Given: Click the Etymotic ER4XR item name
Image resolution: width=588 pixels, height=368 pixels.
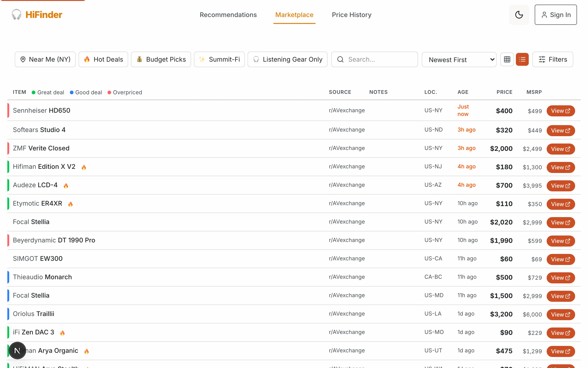Looking at the screenshot, I should pyautogui.click(x=37, y=203).
